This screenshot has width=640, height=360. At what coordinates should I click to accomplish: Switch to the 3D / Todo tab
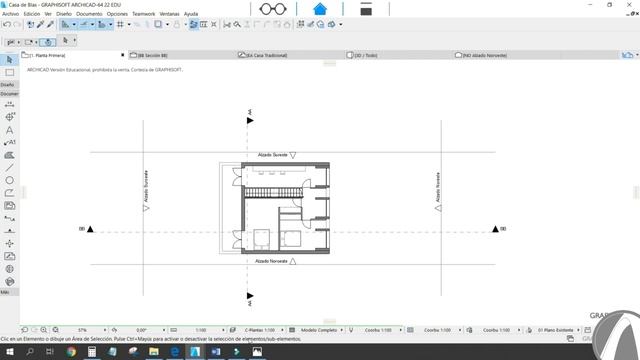(399, 55)
